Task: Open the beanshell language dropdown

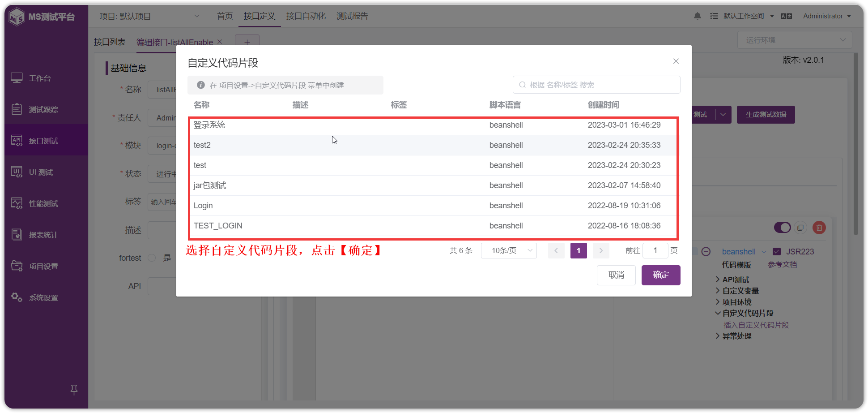Action: 744,251
